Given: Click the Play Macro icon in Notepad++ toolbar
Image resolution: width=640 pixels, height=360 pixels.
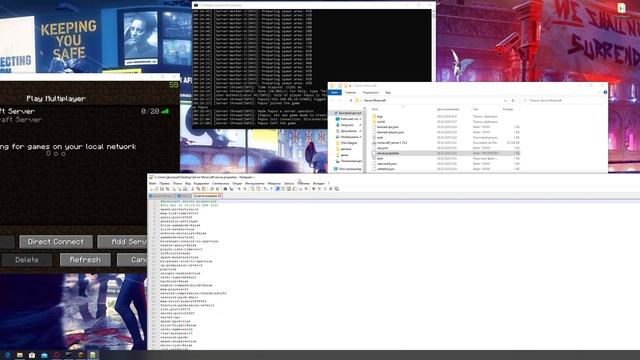Looking at the screenshot, I should [x=326, y=189].
